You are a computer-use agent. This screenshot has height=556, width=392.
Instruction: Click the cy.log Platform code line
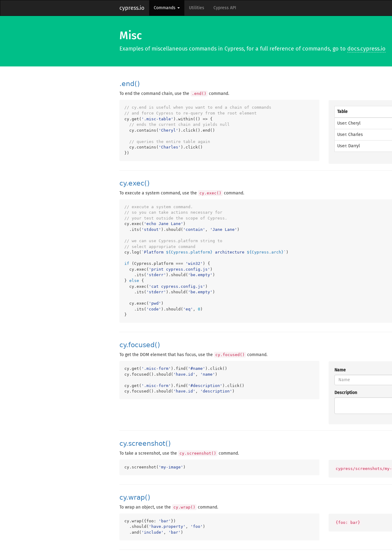tap(206, 252)
